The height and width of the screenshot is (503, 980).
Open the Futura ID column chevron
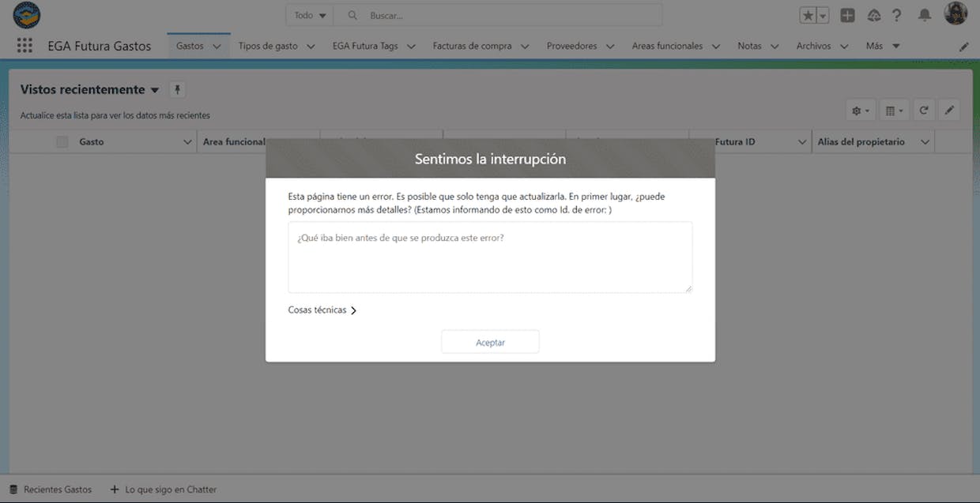click(802, 142)
